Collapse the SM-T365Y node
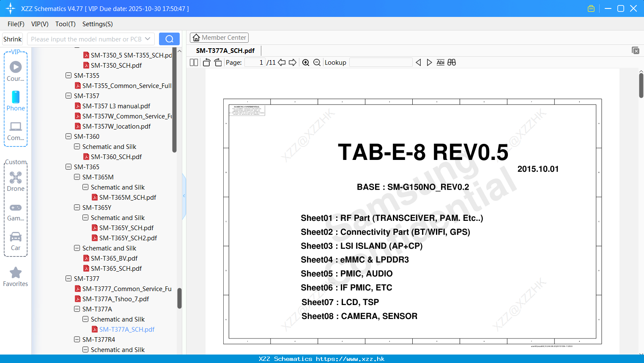Screen dimensions: 644x363 point(77,207)
